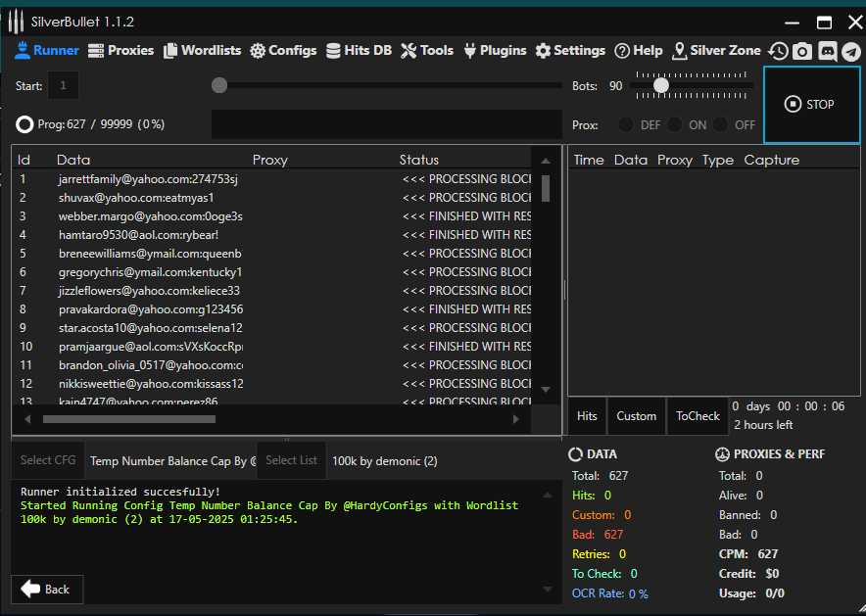Screen dimensions: 866x616
Task: Open the Plugins tab
Action: click(495, 51)
